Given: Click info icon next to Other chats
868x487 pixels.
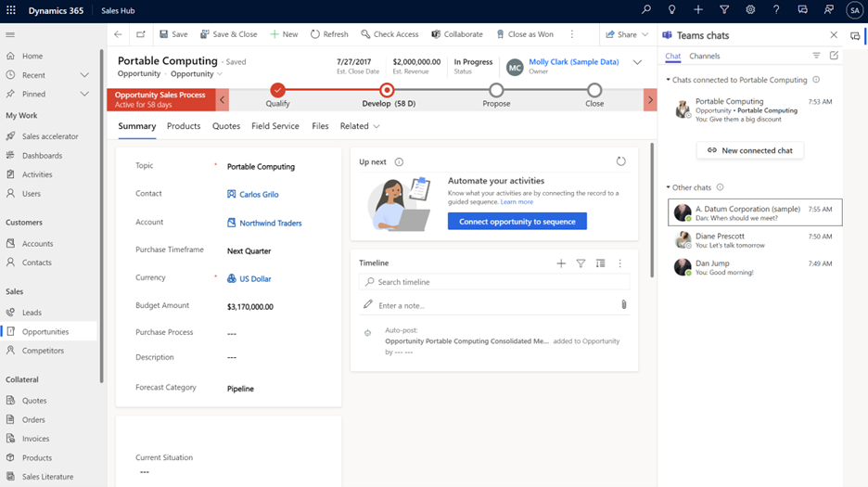Looking at the screenshot, I should [x=720, y=187].
